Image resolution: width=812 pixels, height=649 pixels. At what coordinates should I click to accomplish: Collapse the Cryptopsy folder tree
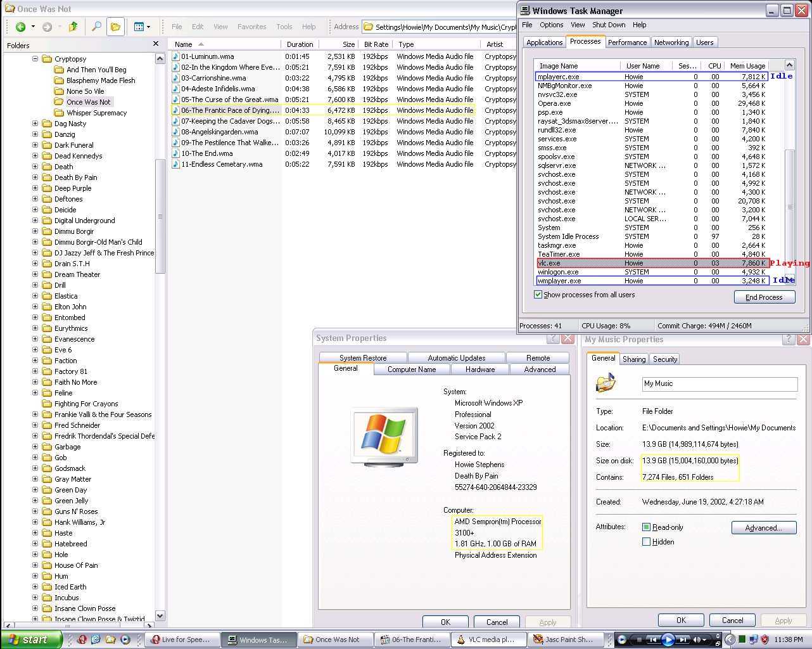pyautogui.click(x=35, y=58)
